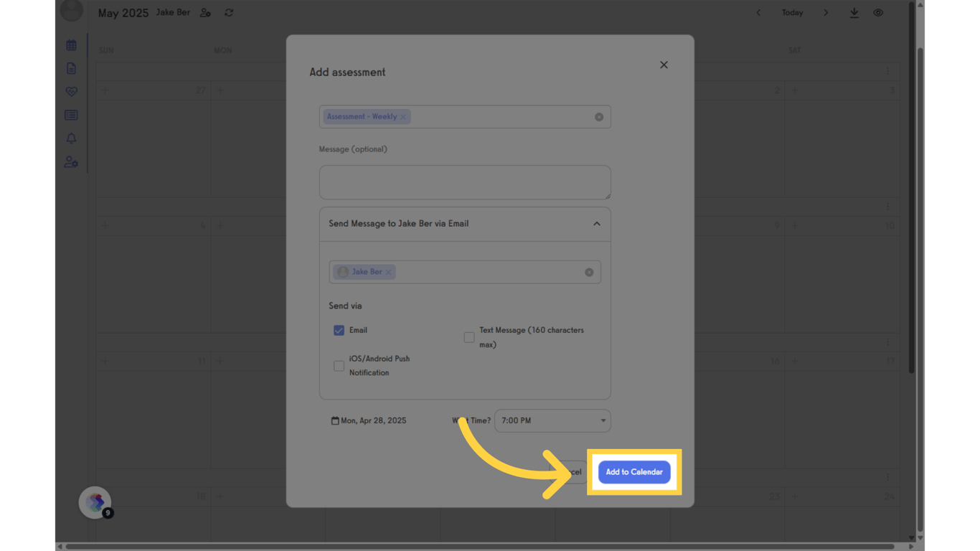Click the Jake Ber name in the header
The width and height of the screenshot is (980, 551).
click(x=173, y=13)
